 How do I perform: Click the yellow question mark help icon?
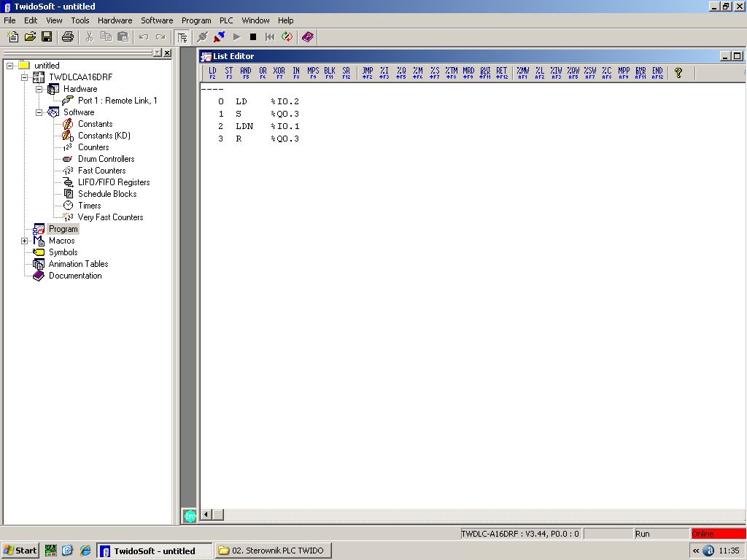coord(678,73)
